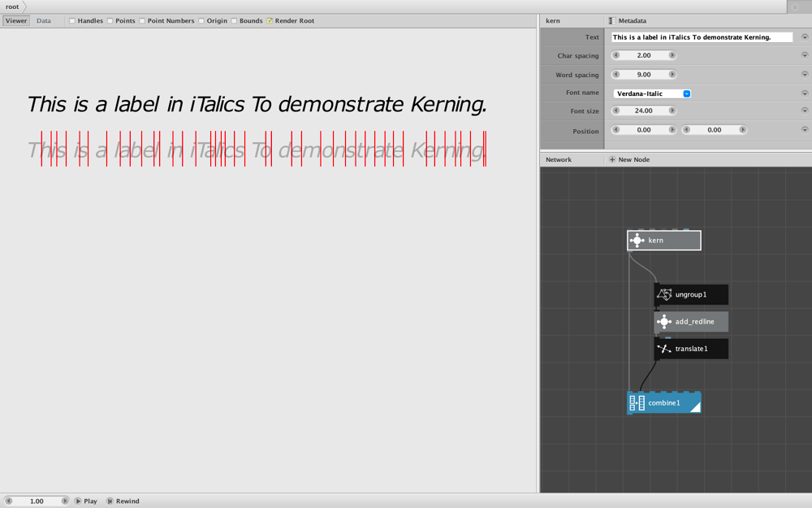Click the kern node name label
812x508 pixels.
[655, 241]
